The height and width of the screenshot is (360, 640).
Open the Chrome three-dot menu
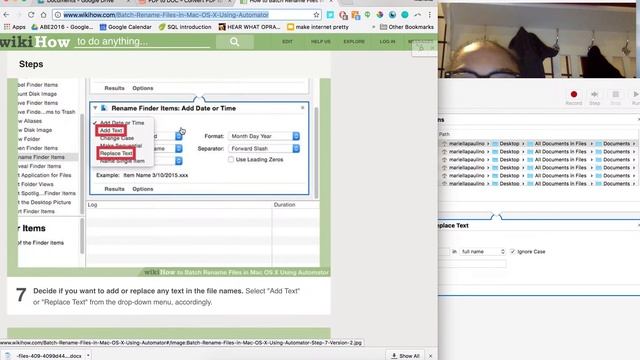coord(429,15)
